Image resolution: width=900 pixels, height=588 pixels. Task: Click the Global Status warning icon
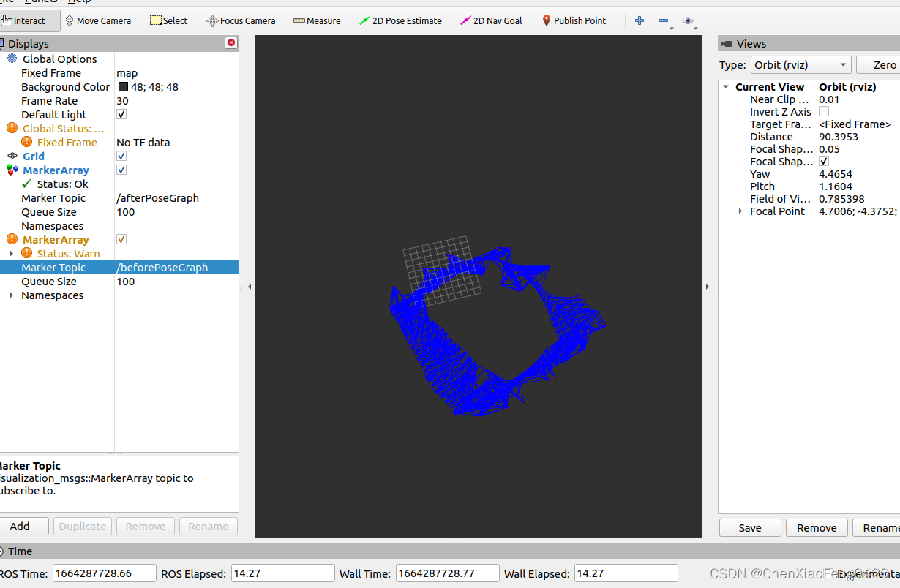[x=12, y=128]
